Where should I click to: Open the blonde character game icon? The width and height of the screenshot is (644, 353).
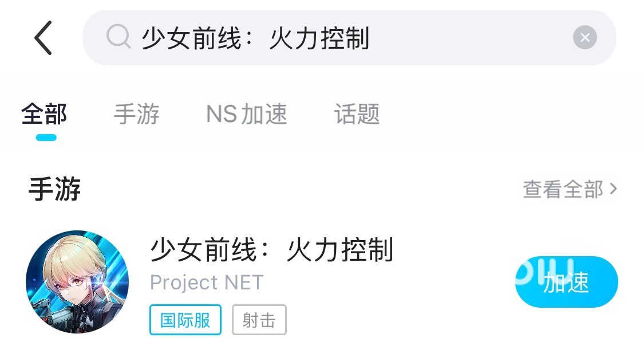click(x=77, y=281)
